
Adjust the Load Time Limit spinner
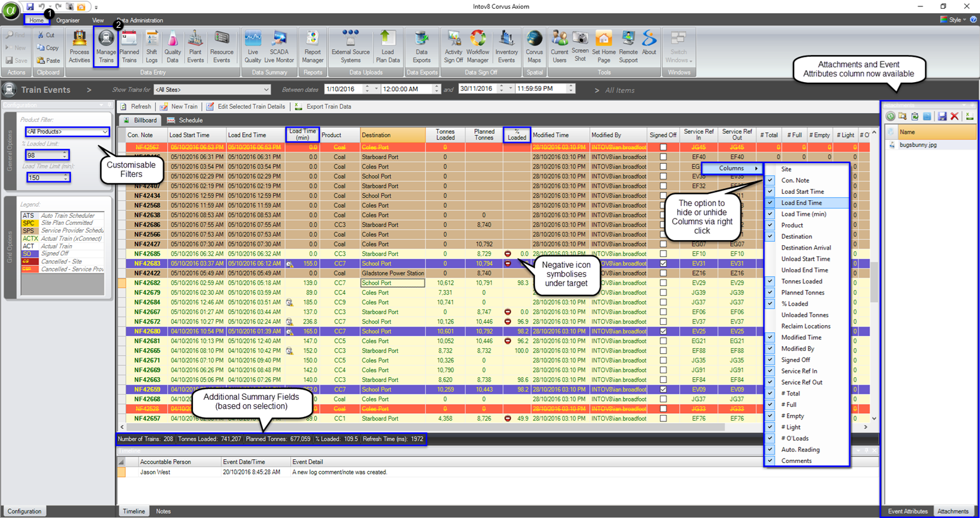[x=64, y=178]
